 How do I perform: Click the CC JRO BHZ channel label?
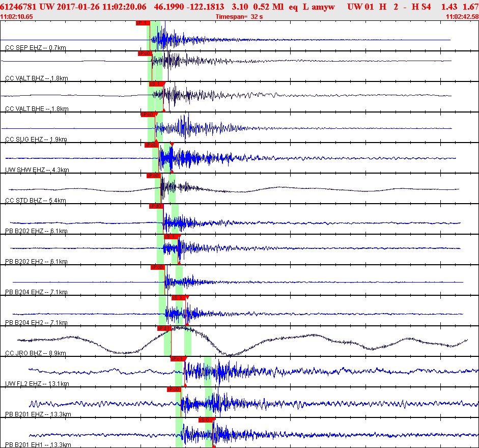point(36,353)
